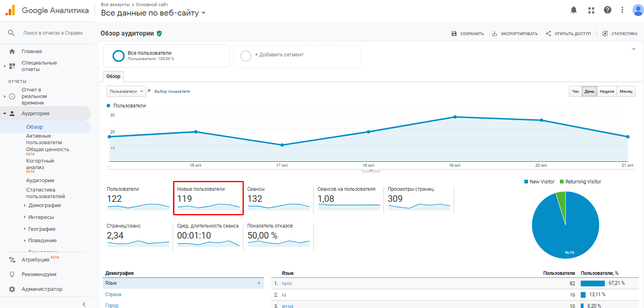This screenshot has height=308, width=644.
Task: Click the search magnifier icon
Action: tap(11, 33)
